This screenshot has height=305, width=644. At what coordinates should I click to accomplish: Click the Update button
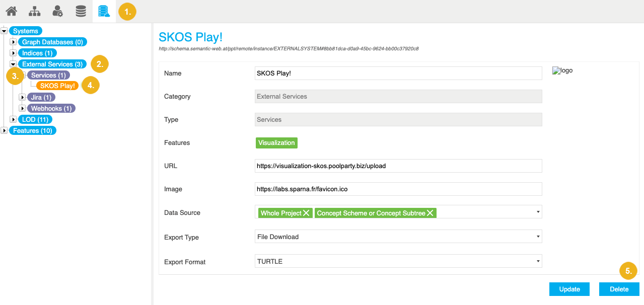569,289
